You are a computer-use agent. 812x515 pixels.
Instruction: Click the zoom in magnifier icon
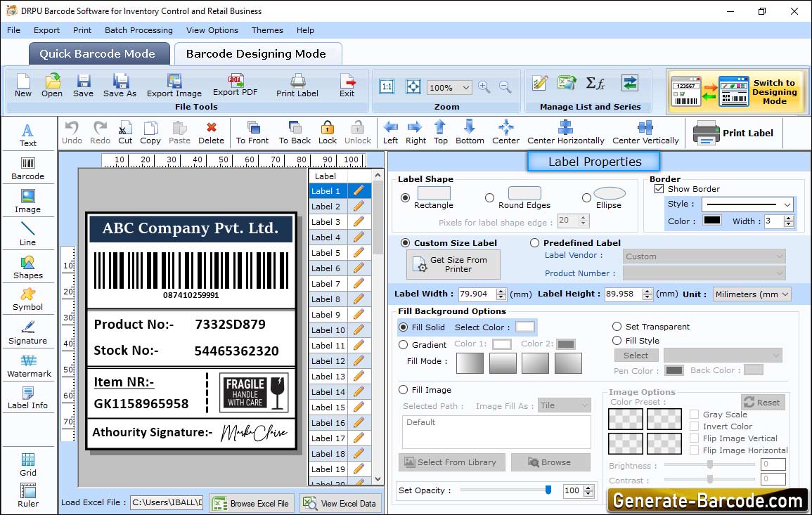pos(484,87)
